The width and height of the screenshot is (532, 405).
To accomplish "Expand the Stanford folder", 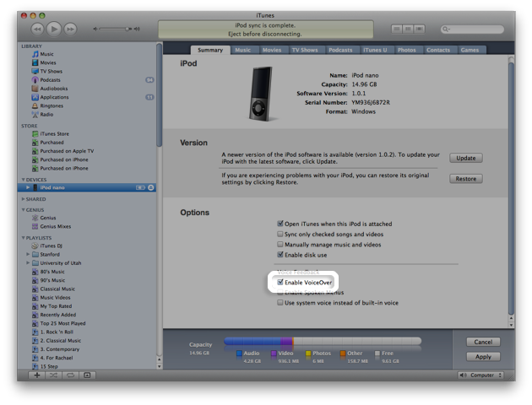I will point(28,254).
